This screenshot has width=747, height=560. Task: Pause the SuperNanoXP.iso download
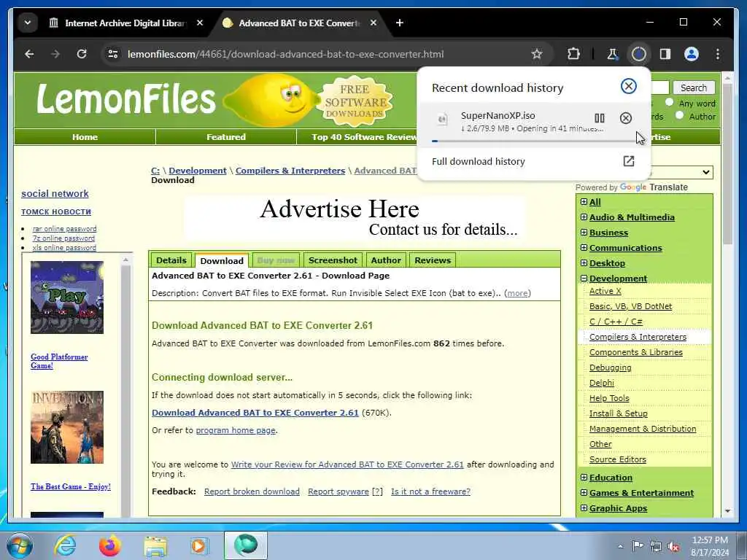click(x=600, y=118)
